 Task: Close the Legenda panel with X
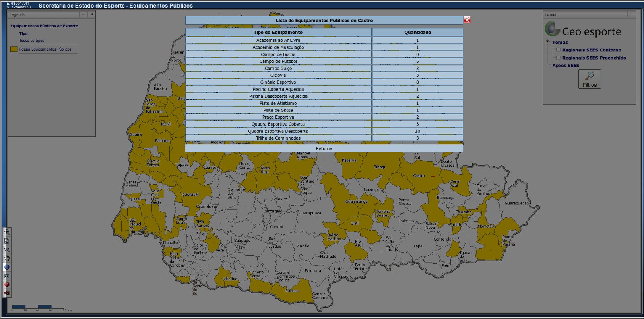(x=92, y=14)
